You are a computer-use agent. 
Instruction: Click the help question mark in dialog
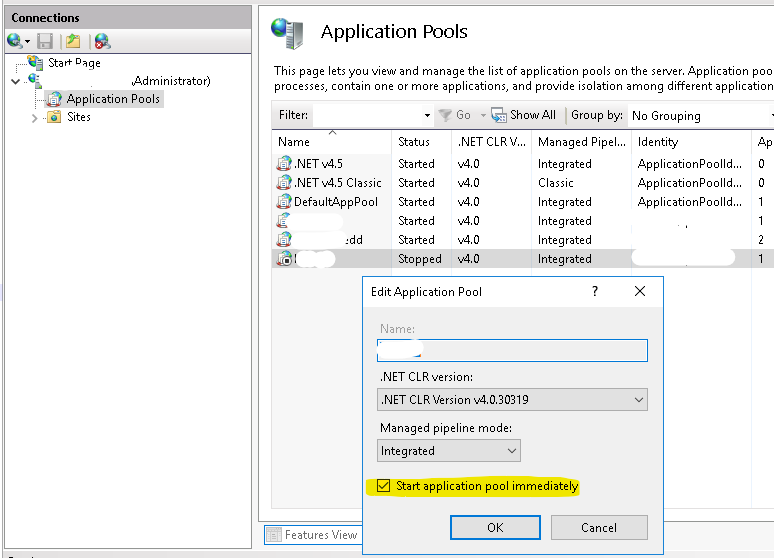tap(595, 291)
